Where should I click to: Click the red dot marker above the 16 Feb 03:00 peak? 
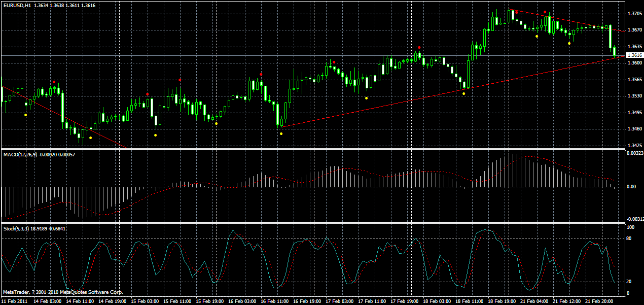coord(261,74)
